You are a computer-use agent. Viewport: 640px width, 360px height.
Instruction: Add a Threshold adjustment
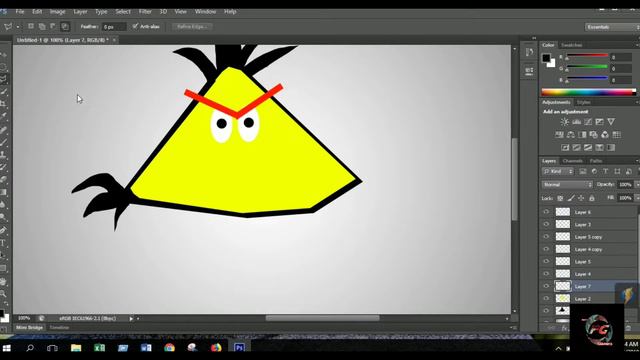[x=588, y=148]
